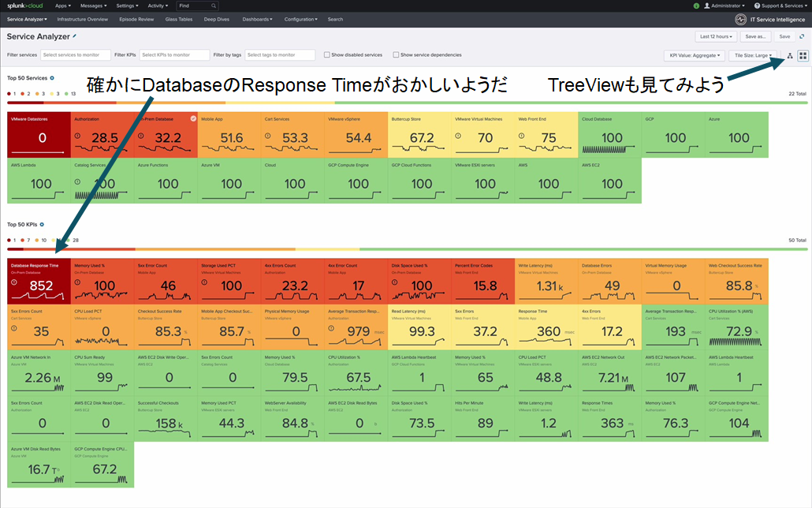Click the checkmark on On-Prem Database tile

pos(193,118)
